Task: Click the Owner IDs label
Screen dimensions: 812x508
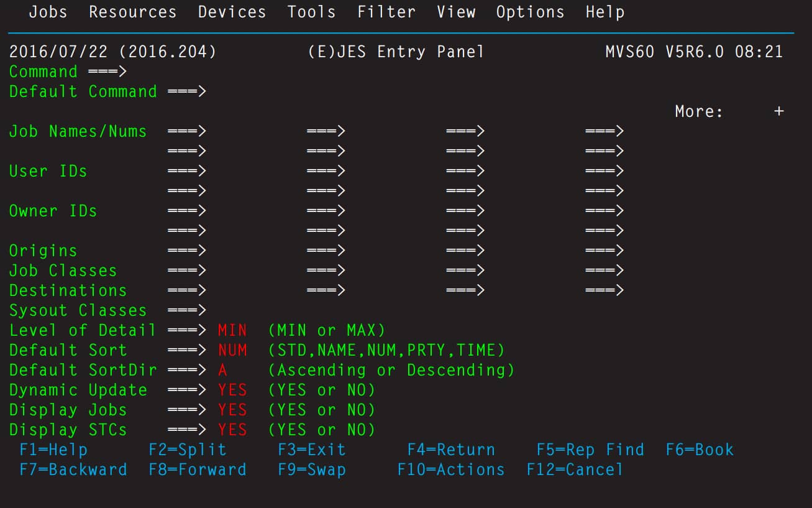Action: 53,211
